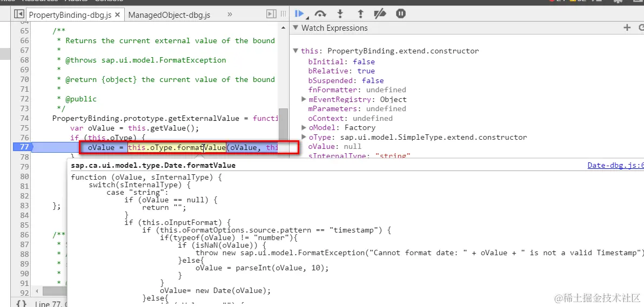644x307 pixels.
Task: Step into the next function call
Action: [340, 14]
